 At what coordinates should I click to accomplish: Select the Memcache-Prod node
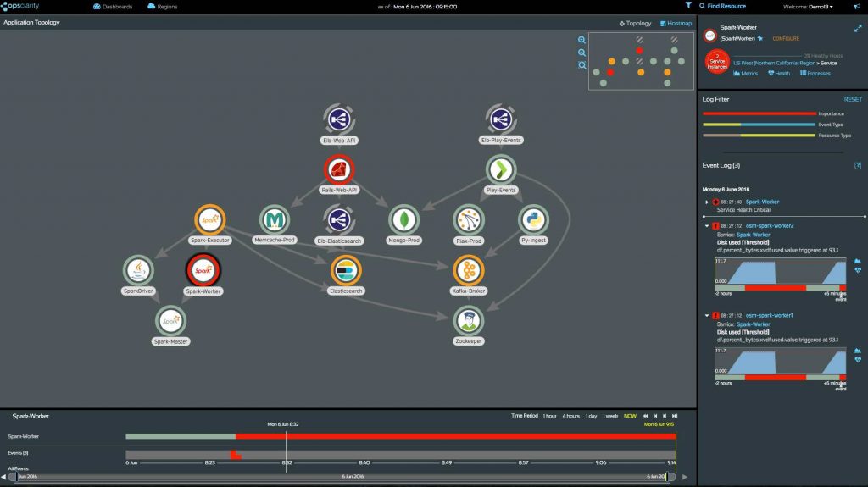pyautogui.click(x=275, y=219)
